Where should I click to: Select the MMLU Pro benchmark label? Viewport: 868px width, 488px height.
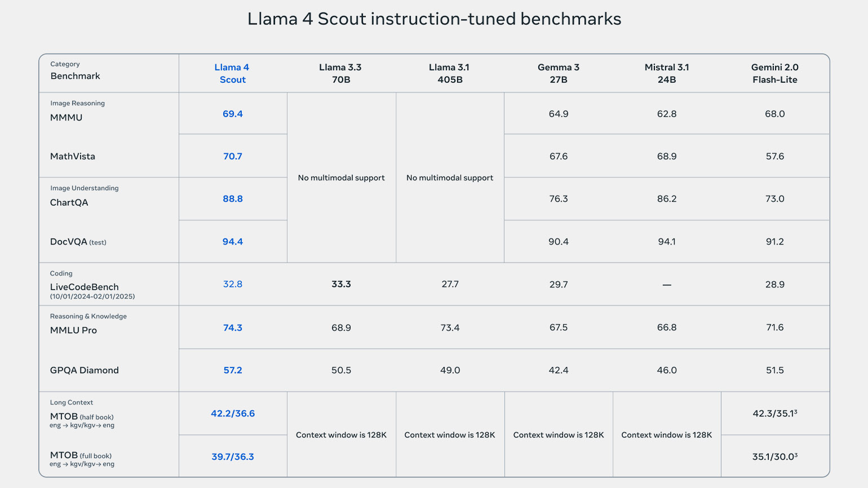point(74,330)
